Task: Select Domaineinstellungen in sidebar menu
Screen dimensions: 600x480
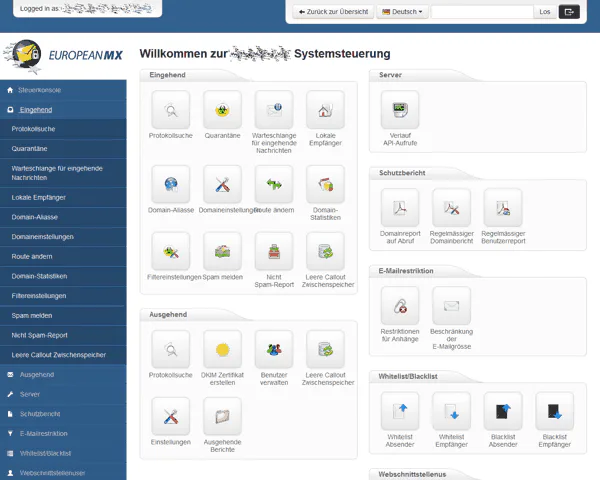Action: coord(63,237)
